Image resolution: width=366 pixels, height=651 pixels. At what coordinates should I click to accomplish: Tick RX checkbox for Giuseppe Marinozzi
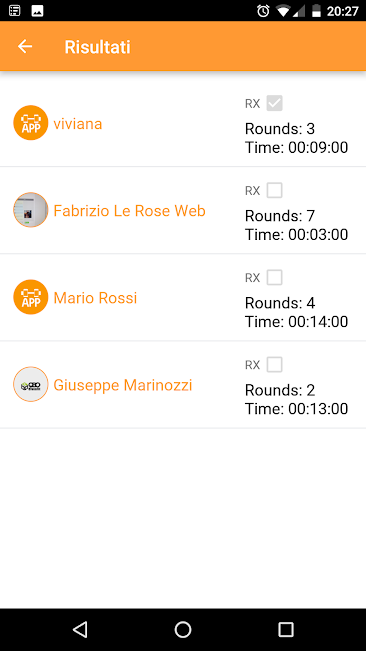click(x=274, y=365)
